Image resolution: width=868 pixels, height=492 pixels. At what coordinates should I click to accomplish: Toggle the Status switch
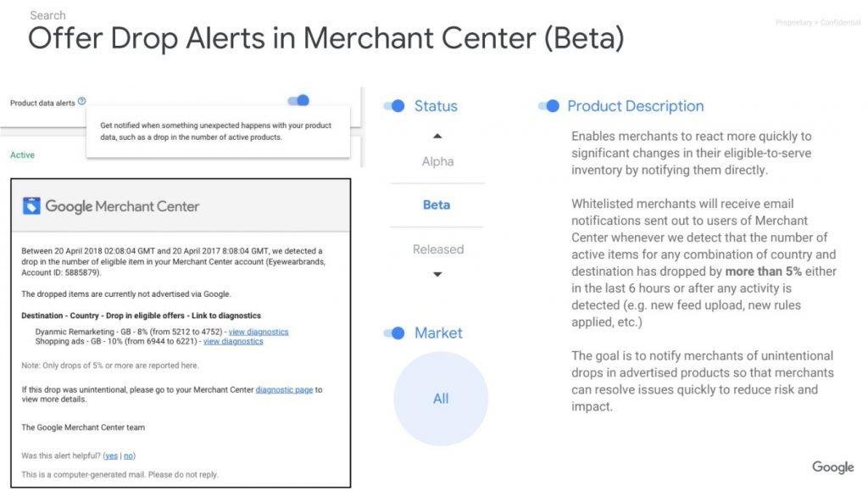pyautogui.click(x=394, y=106)
